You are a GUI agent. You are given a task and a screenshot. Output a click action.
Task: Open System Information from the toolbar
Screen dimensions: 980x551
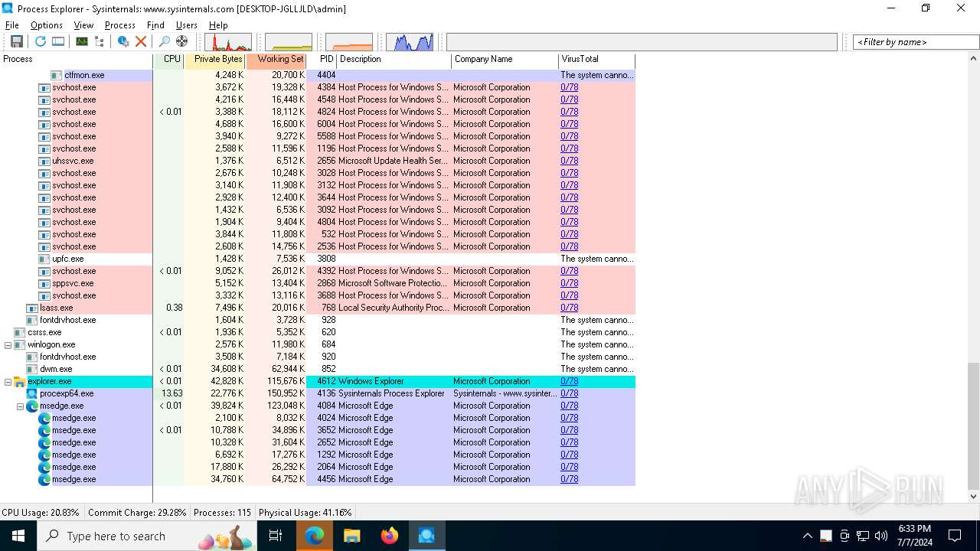pyautogui.click(x=81, y=41)
